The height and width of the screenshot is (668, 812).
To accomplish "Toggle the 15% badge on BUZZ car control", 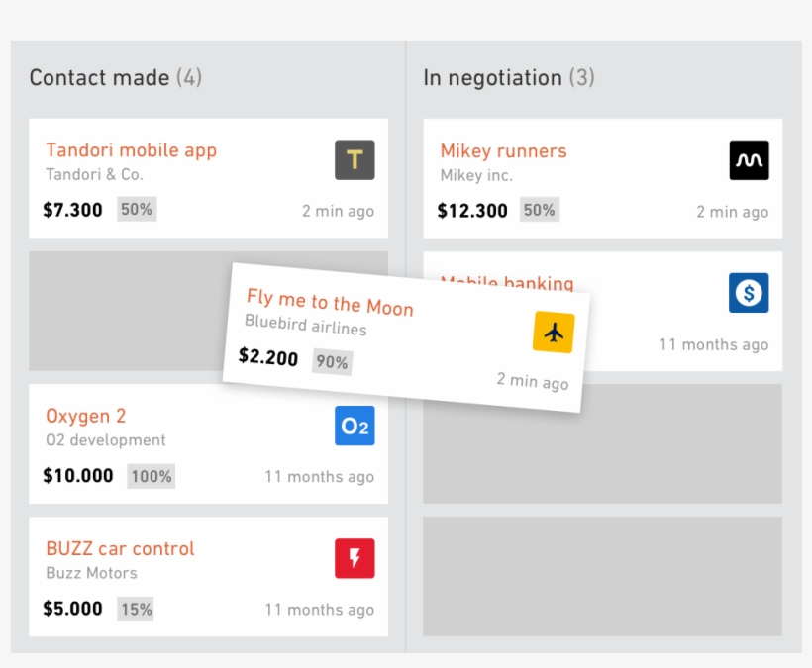I will tap(136, 610).
